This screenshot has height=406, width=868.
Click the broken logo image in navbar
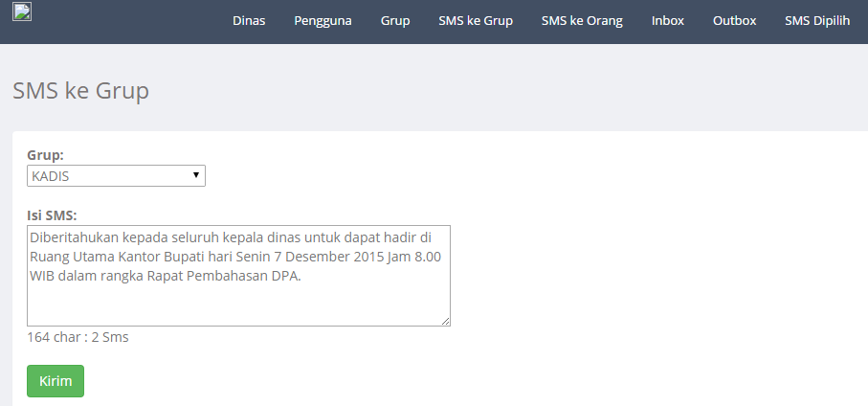click(22, 12)
